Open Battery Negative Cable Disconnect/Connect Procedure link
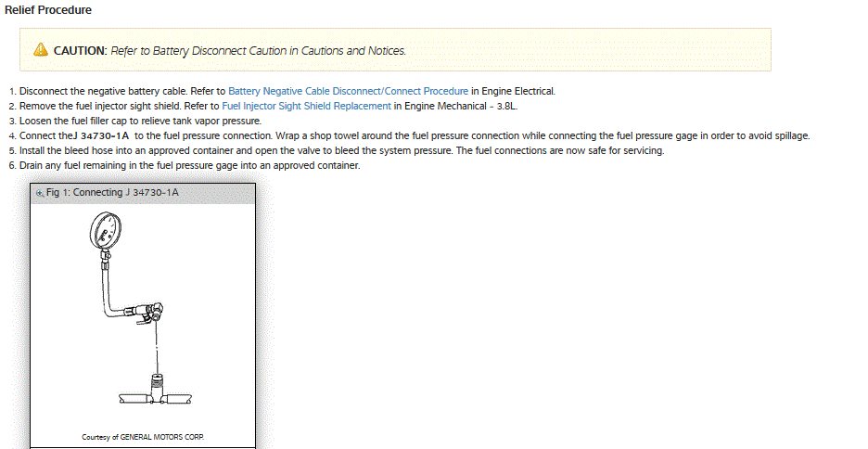 [x=348, y=91]
